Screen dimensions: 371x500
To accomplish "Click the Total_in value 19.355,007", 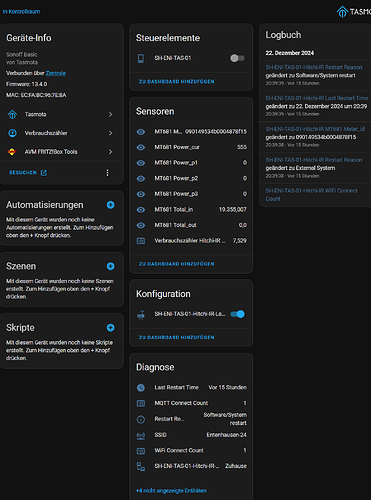I will (233, 210).
